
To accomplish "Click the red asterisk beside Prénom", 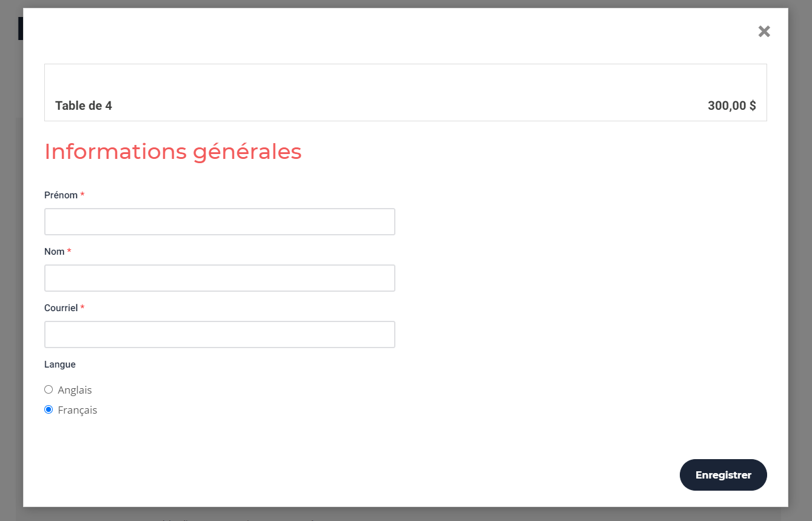I will (82, 195).
